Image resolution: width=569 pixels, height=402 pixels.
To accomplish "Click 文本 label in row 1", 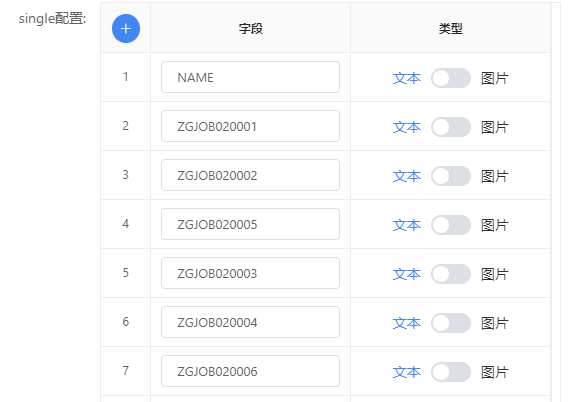I will pos(406,78).
